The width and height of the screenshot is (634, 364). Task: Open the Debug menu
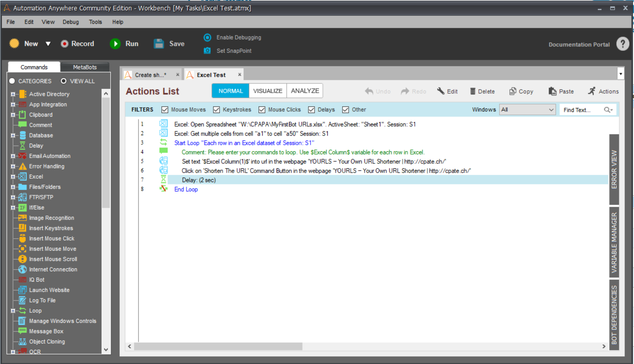pyautogui.click(x=71, y=22)
